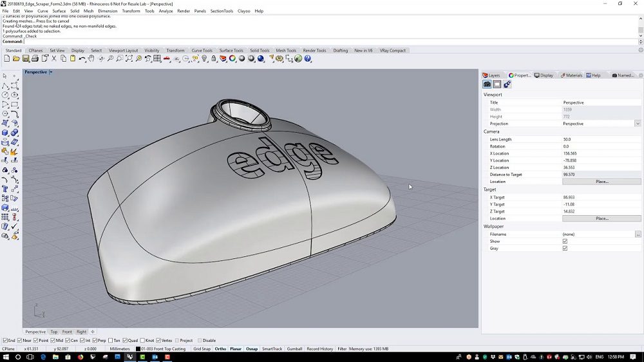
Task: Click the four-viewport layout icon
Action: 157,59
